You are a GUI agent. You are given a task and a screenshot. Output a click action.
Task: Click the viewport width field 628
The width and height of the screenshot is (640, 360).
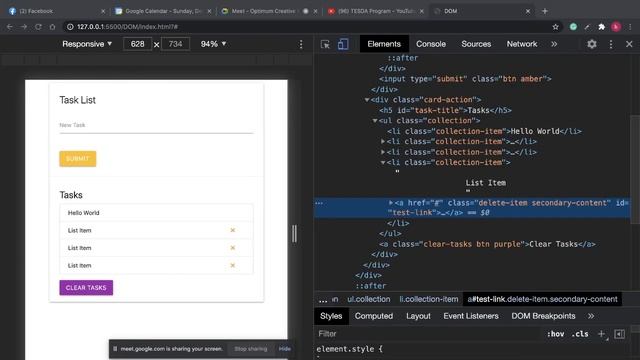click(137, 44)
